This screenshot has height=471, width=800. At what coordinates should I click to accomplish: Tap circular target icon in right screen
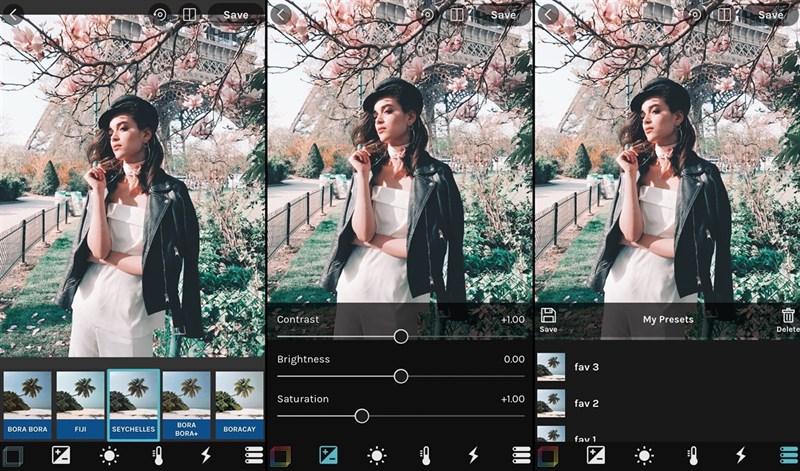pos(695,15)
